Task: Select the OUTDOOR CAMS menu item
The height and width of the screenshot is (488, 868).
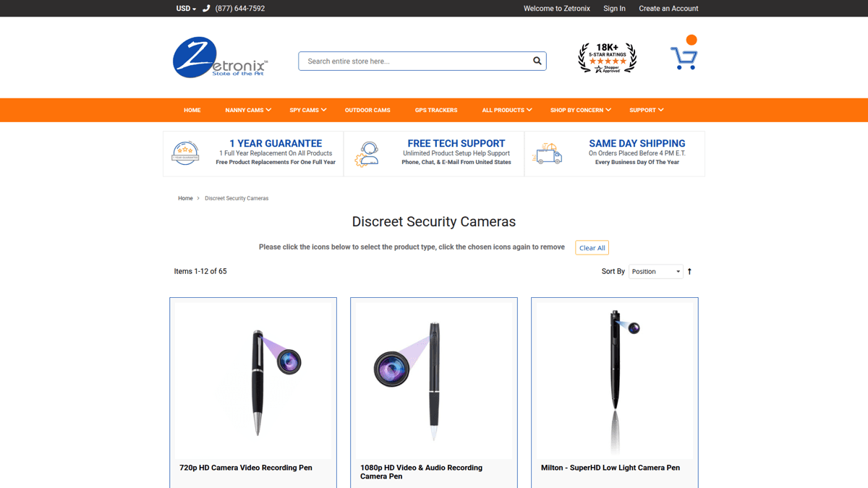Action: [x=367, y=110]
